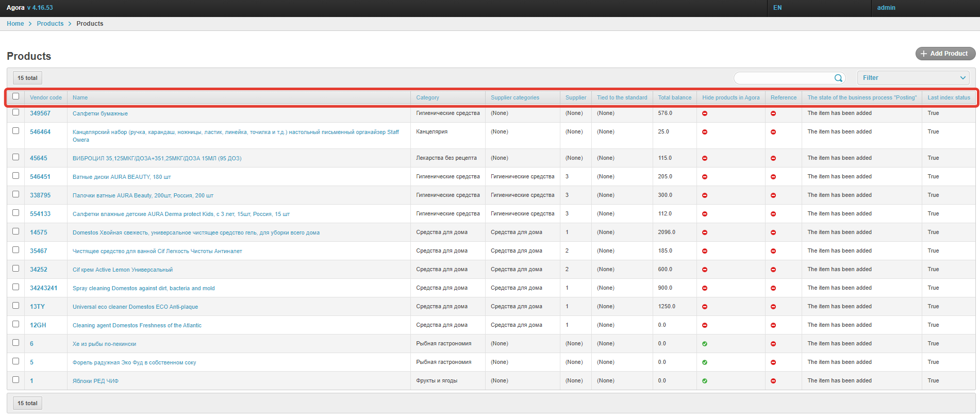Viewport: 980px width, 417px height.
Task: Check the box for product 546451
Action: click(x=16, y=176)
